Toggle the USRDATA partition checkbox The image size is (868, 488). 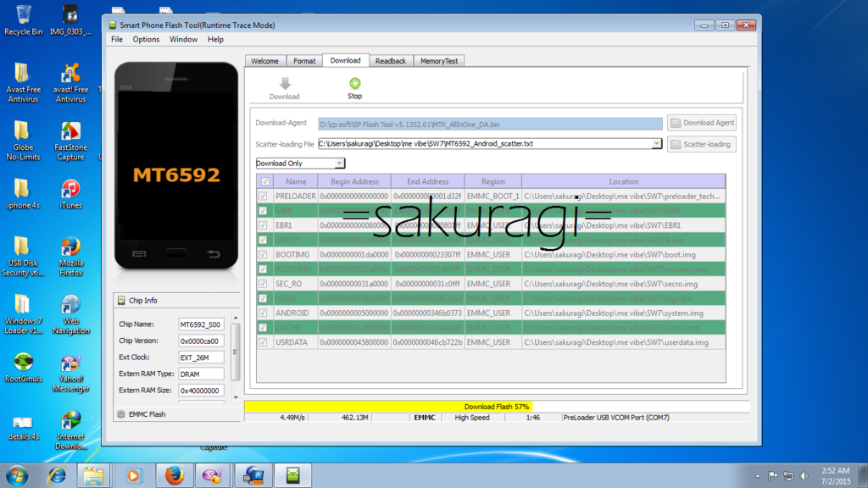(265, 342)
